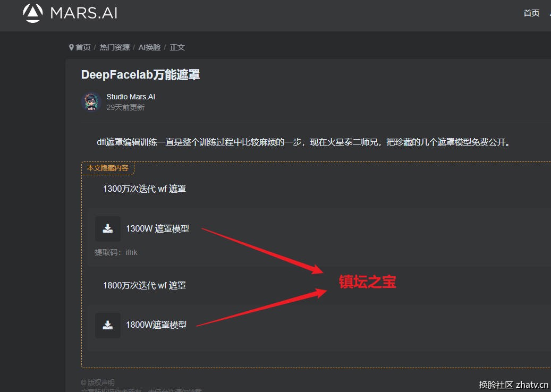This screenshot has height=392, width=551.
Task: Navigate to the AI换脸 breadcrumb category
Action: point(149,47)
